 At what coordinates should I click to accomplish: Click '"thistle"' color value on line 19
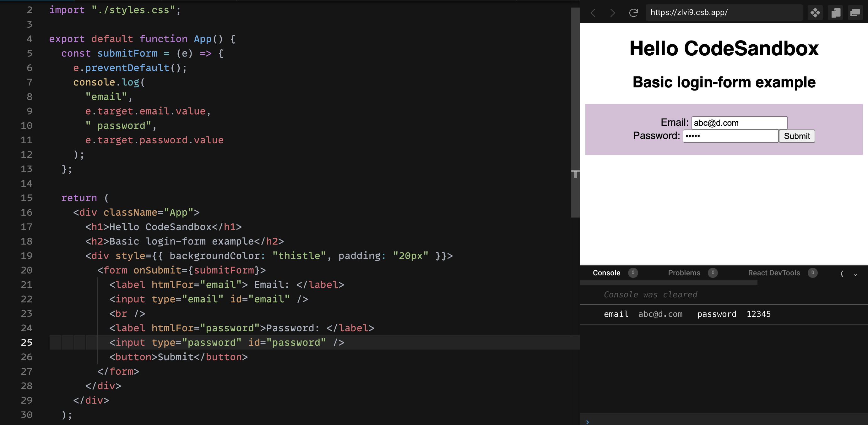pyautogui.click(x=299, y=256)
